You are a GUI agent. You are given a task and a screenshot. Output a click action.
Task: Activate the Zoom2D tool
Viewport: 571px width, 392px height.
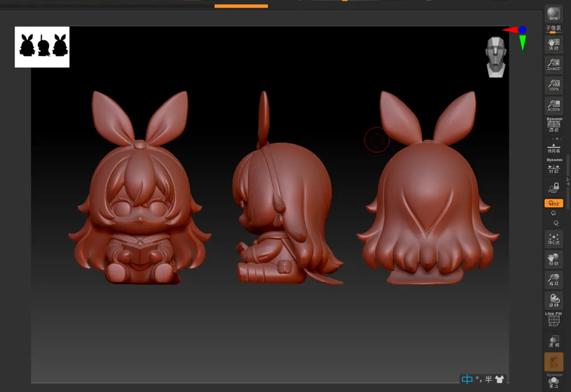pos(553,65)
